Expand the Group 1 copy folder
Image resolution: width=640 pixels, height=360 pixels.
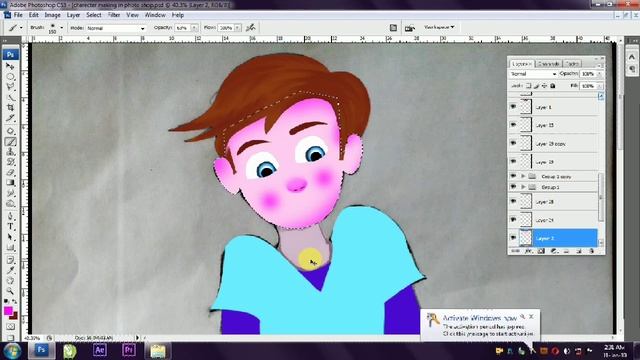tap(523, 176)
